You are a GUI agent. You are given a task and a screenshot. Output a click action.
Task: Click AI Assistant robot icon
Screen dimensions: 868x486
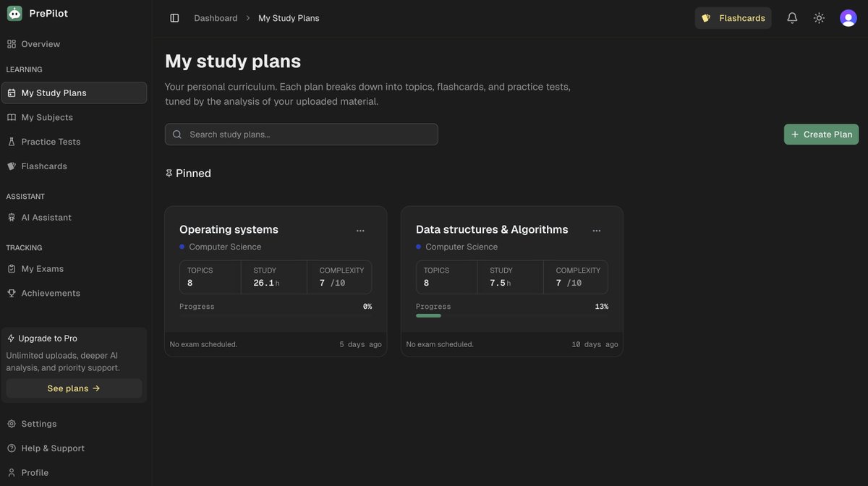(12, 218)
